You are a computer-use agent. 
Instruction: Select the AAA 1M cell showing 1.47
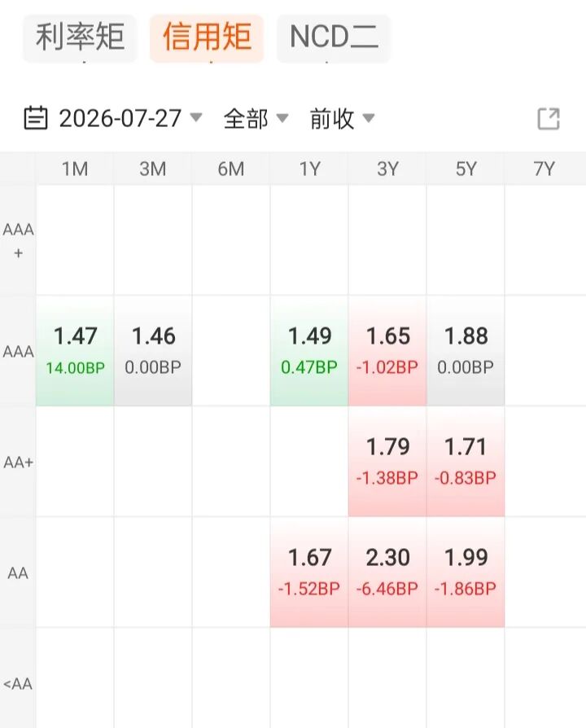[75, 350]
